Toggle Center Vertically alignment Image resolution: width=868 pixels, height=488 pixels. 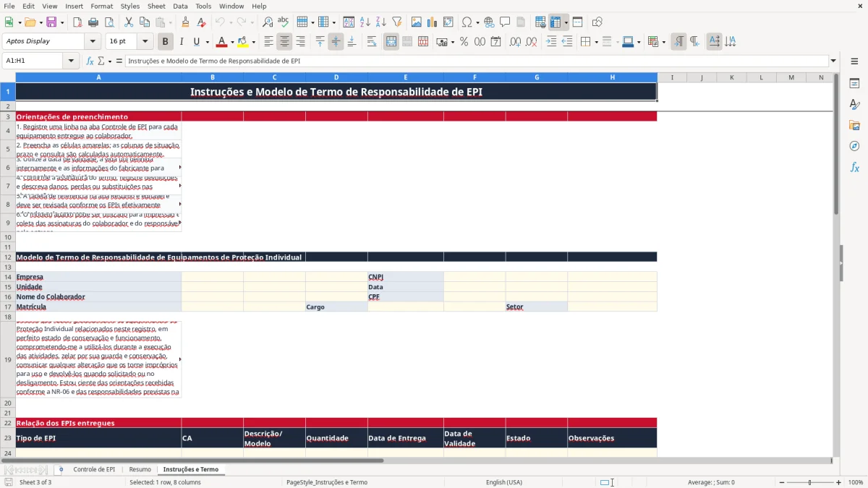point(336,42)
